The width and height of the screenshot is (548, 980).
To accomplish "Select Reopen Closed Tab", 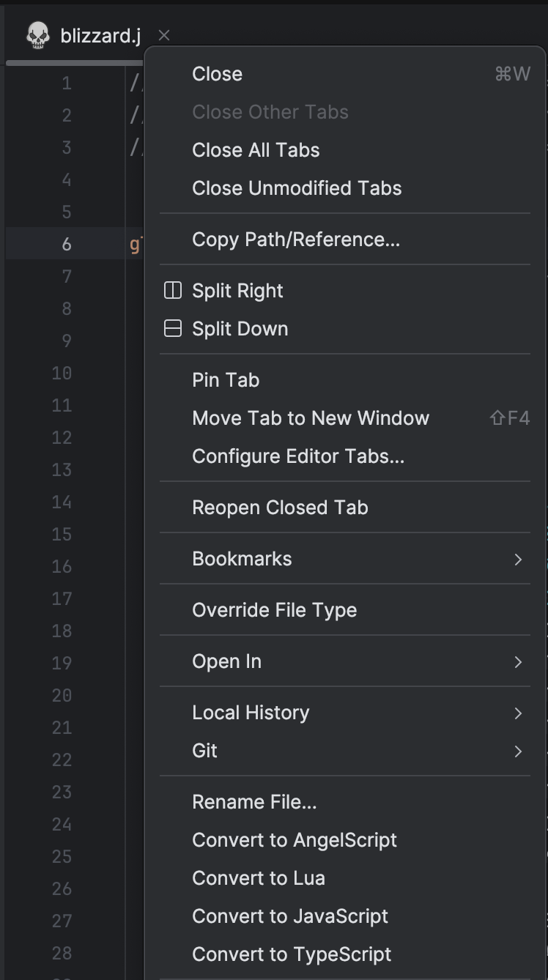I will pos(280,508).
